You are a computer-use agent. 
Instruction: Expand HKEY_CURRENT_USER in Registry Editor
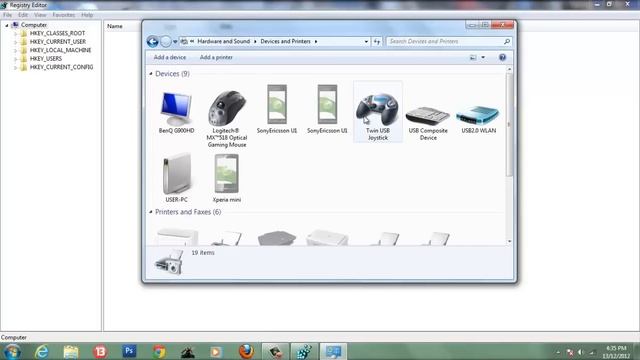(x=15, y=42)
